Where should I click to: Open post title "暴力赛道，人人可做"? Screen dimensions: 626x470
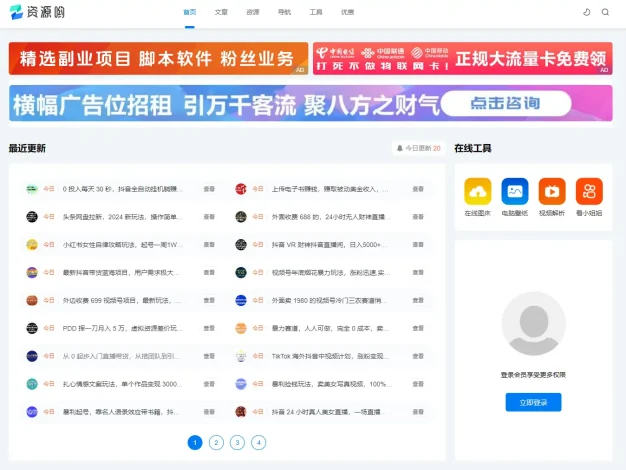click(331, 328)
